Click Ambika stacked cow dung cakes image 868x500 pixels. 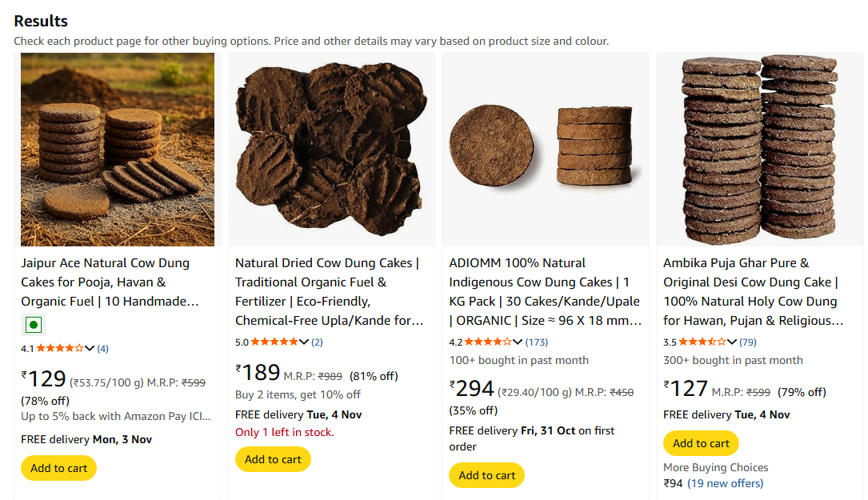[x=758, y=149]
